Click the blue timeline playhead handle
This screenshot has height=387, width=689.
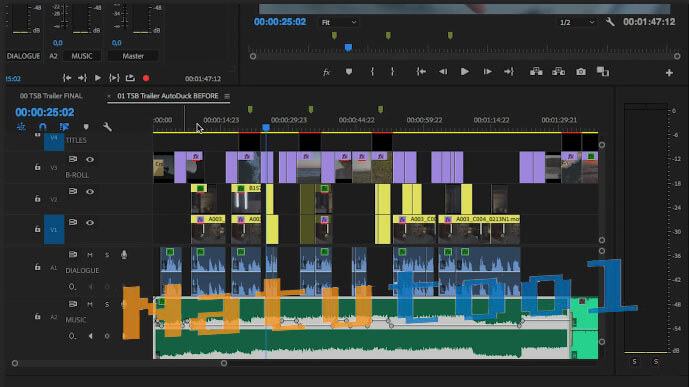click(266, 127)
